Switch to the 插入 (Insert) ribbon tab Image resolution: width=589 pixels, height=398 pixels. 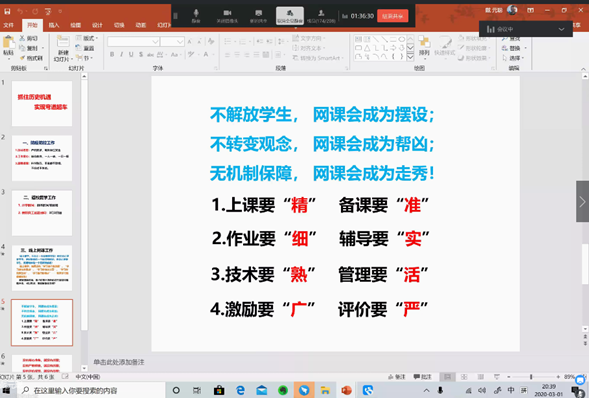[54, 25]
